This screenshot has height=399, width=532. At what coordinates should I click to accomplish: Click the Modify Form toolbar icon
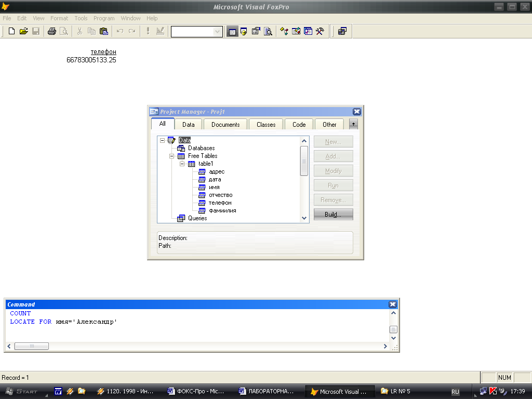[160, 31]
